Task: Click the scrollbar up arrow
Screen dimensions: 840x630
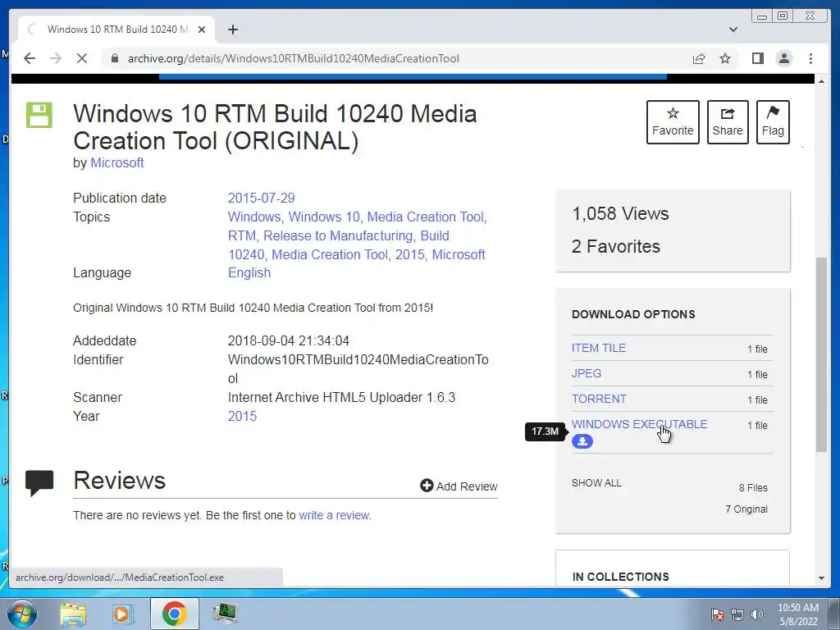Action: [x=822, y=81]
